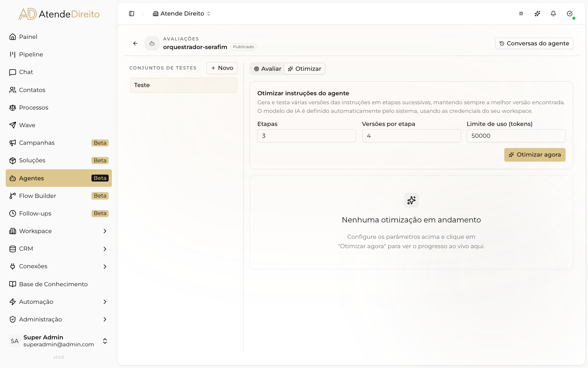Open the sparkles AI icon in header

(x=537, y=13)
